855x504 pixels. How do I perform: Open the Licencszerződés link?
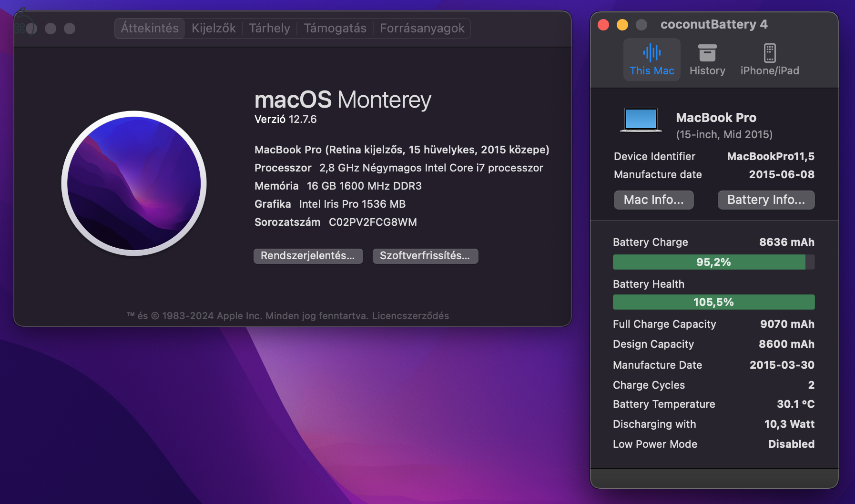(410, 316)
